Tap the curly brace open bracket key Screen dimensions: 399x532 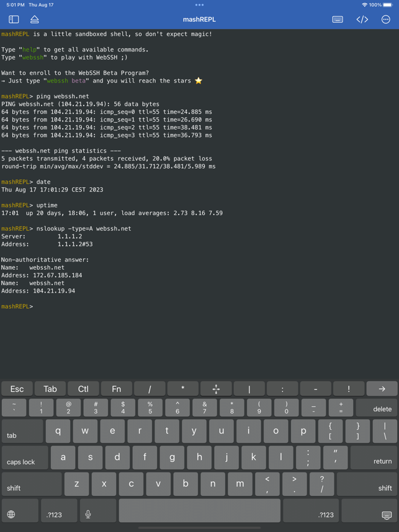(330, 431)
